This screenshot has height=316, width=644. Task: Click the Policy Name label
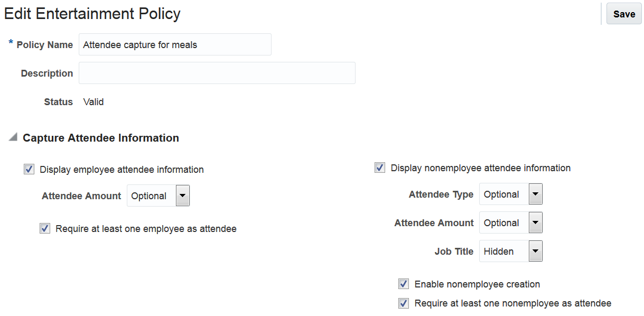pos(45,45)
